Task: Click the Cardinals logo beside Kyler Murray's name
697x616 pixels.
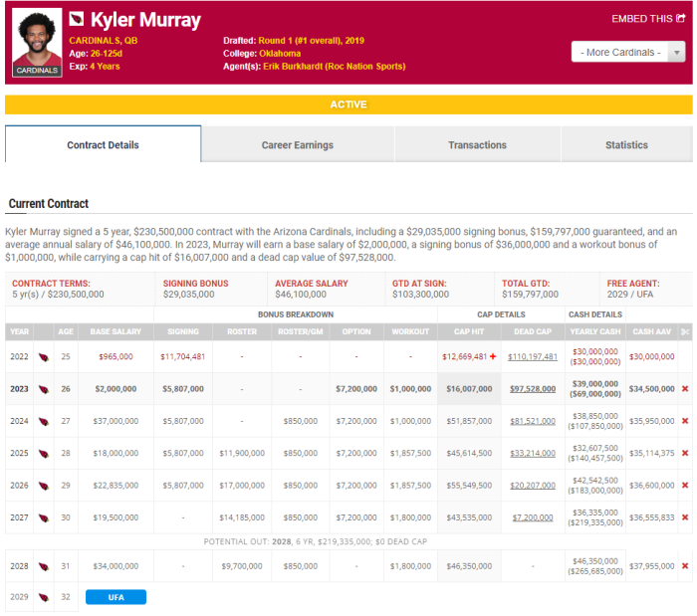Action: (77, 19)
